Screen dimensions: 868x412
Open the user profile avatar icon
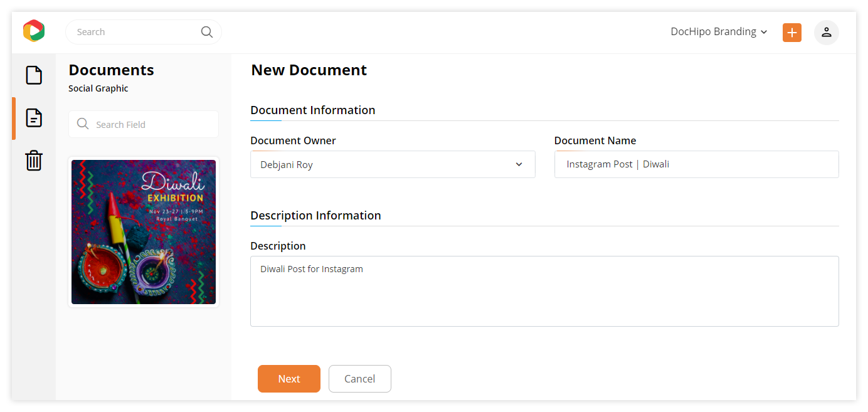(x=827, y=33)
